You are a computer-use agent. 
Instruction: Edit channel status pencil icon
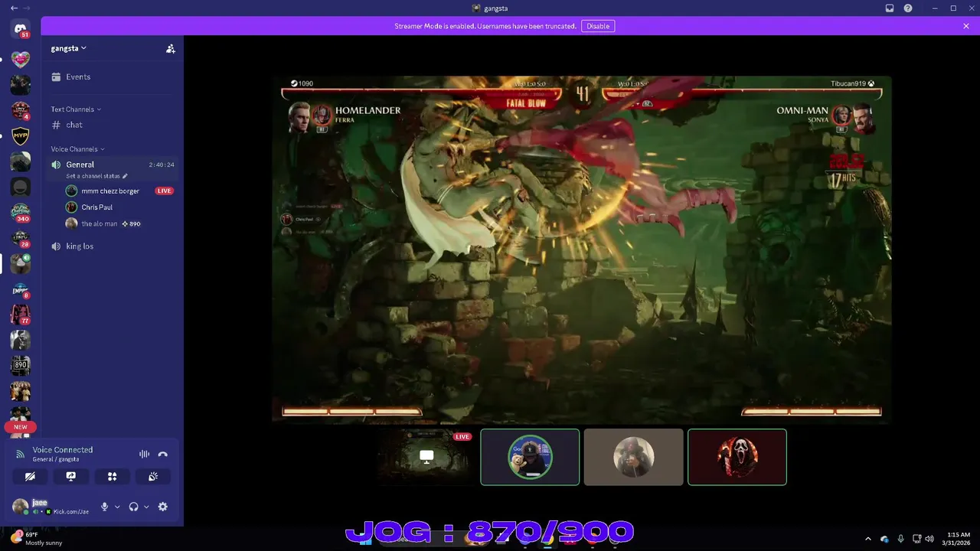(125, 176)
